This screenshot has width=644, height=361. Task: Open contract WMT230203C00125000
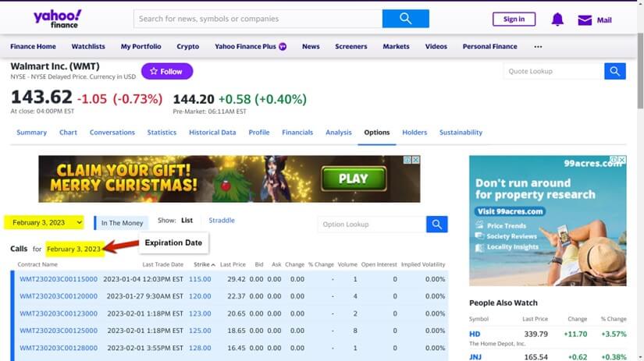tap(59, 331)
